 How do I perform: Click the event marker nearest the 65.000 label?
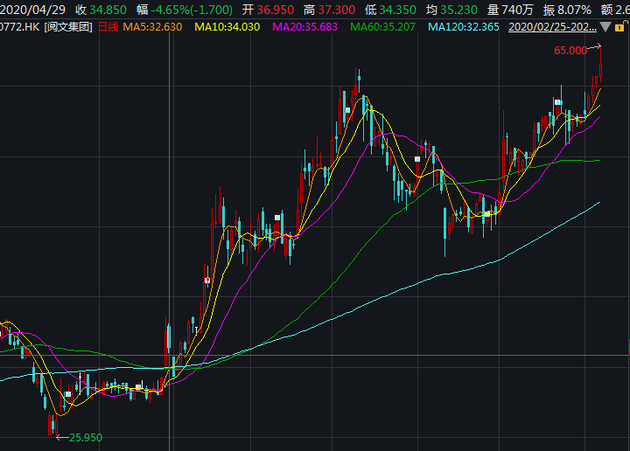click(557, 102)
